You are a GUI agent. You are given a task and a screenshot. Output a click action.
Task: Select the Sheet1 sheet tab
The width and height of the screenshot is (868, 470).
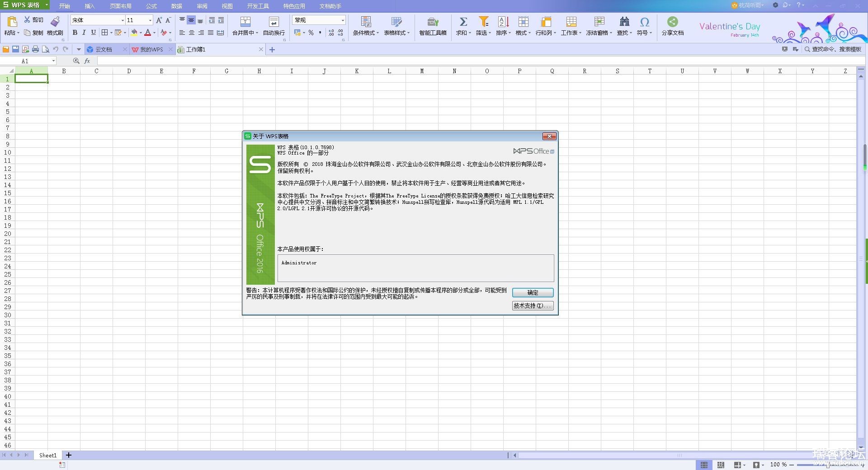47,455
